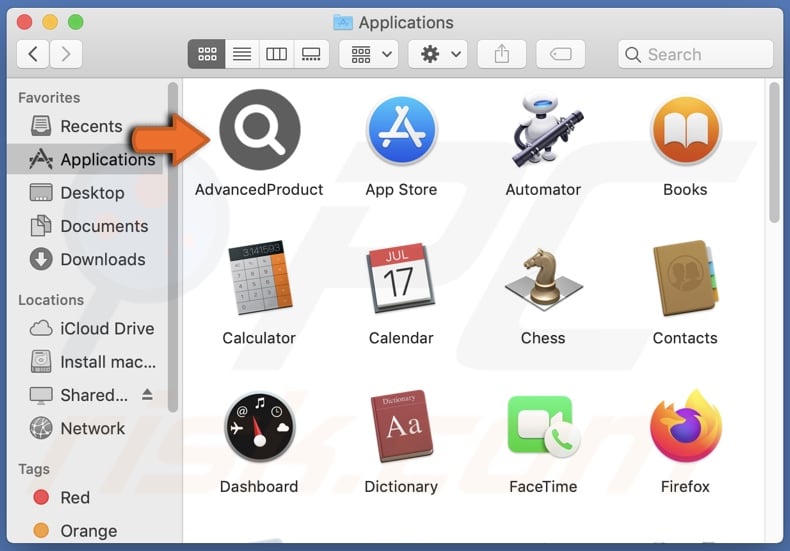Click the Locations section header
790x551 pixels.
coord(51,300)
